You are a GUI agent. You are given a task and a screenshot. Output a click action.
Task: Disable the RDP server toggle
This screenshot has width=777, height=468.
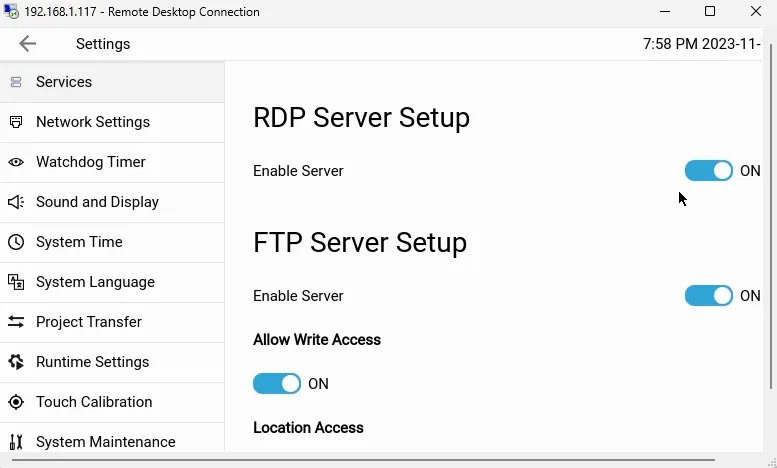click(x=709, y=171)
